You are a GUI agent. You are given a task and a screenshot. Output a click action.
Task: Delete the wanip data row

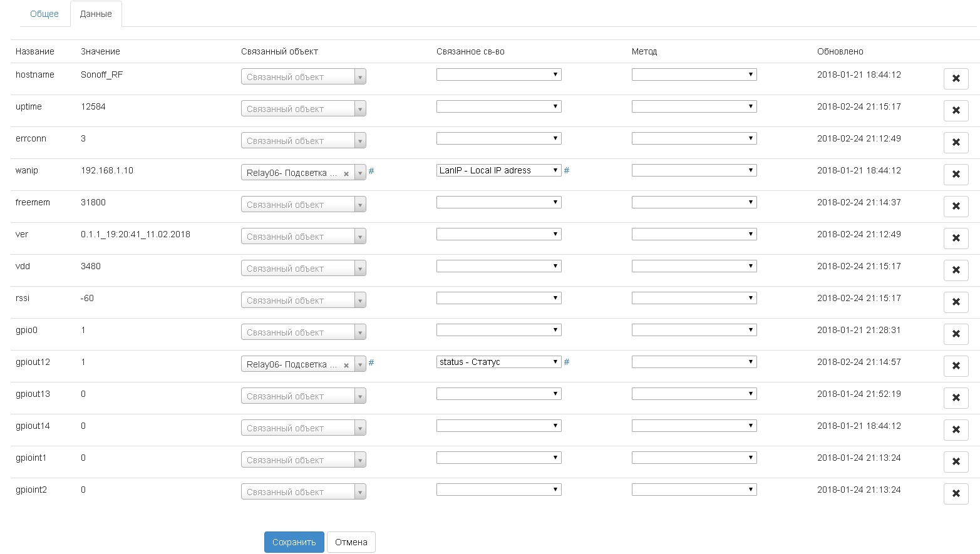pyautogui.click(x=956, y=175)
